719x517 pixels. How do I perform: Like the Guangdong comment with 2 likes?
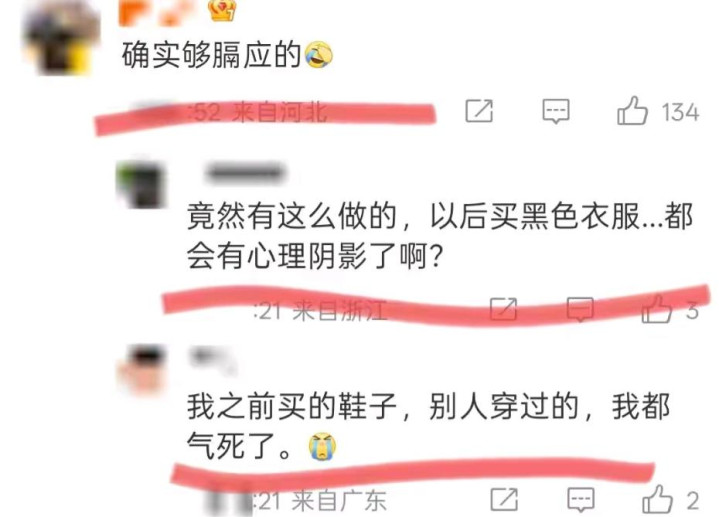[x=657, y=499]
